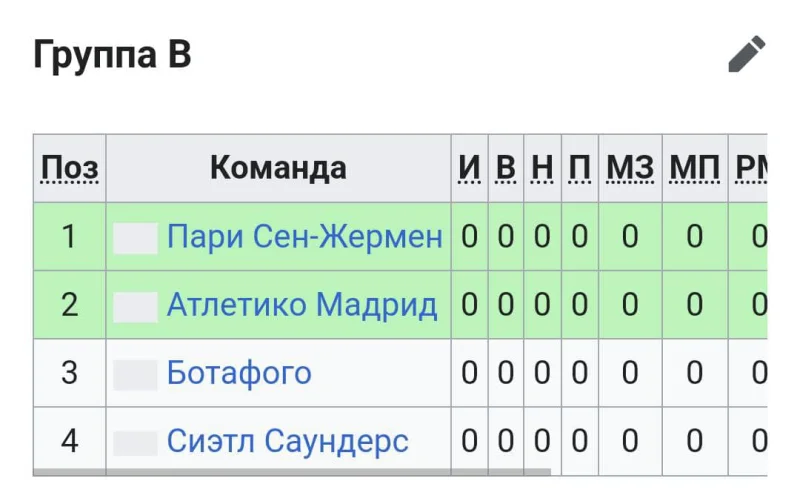Click flag placeholder beside Ботафого

(135, 374)
